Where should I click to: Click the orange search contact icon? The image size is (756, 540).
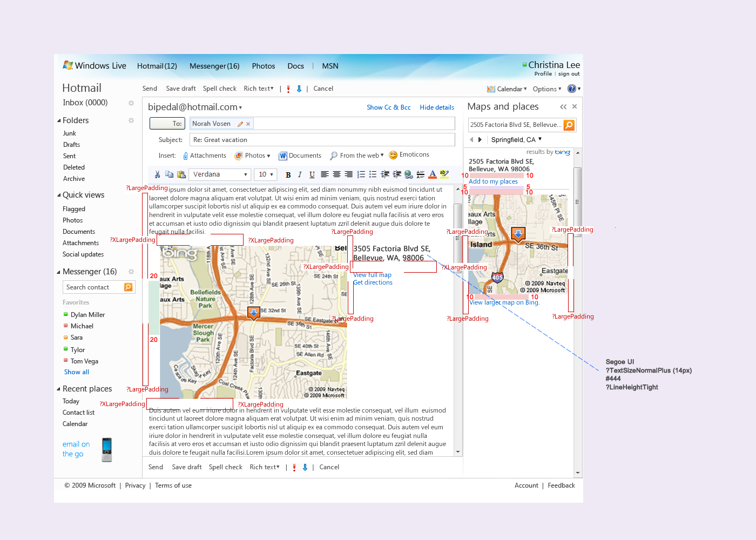129,287
